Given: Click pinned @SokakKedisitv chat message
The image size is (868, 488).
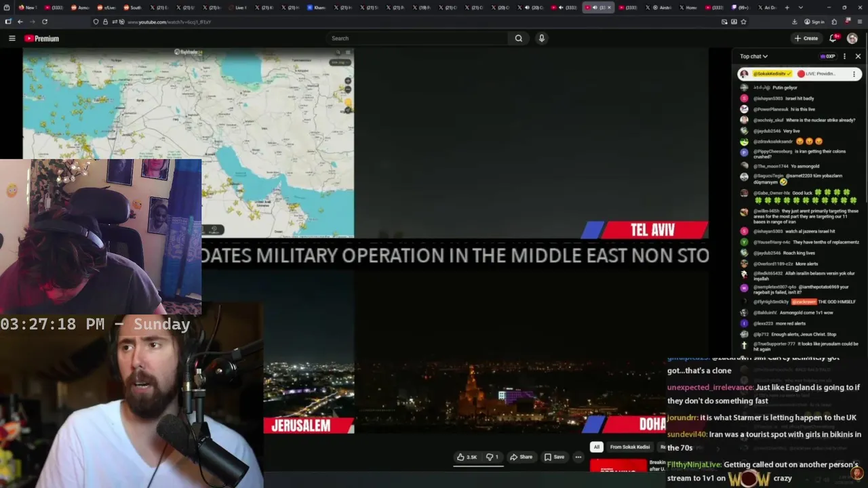Looking at the screenshot, I should pos(799,74).
